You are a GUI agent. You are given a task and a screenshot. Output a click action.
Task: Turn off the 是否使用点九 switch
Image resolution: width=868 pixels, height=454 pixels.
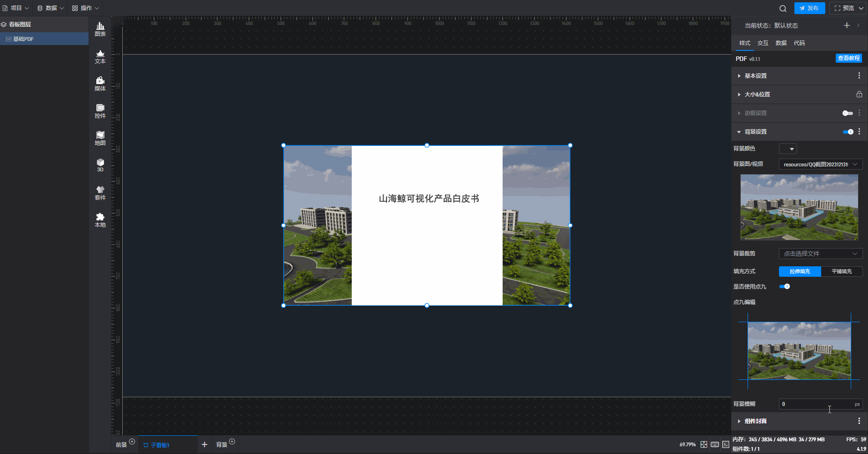click(x=784, y=286)
